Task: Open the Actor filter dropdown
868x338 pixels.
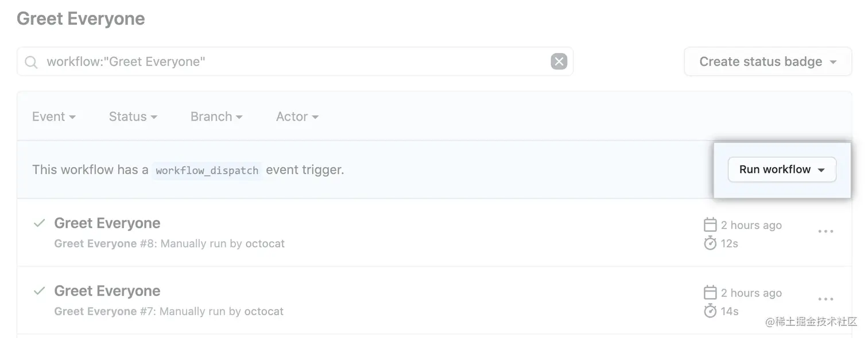Action: (296, 116)
